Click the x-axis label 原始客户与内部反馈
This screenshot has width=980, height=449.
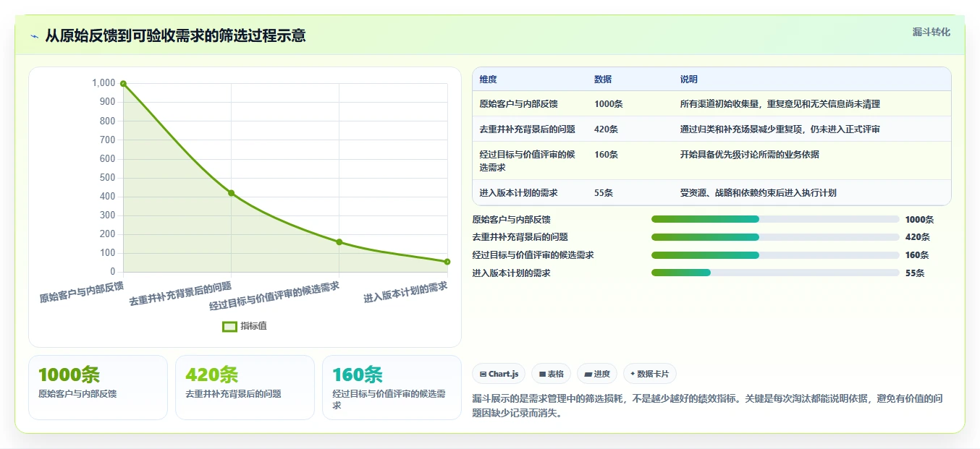click(x=81, y=292)
